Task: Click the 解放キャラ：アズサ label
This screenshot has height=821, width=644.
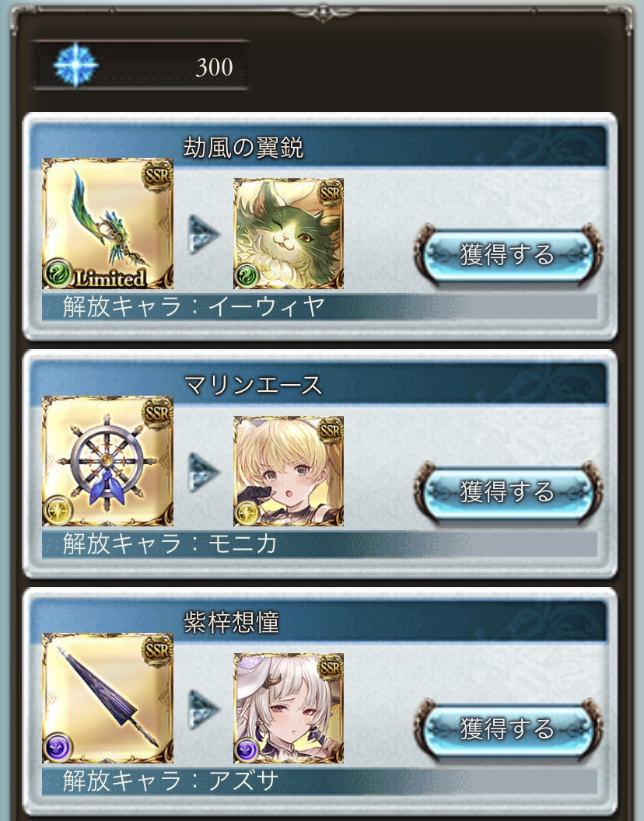Action: pos(170,781)
